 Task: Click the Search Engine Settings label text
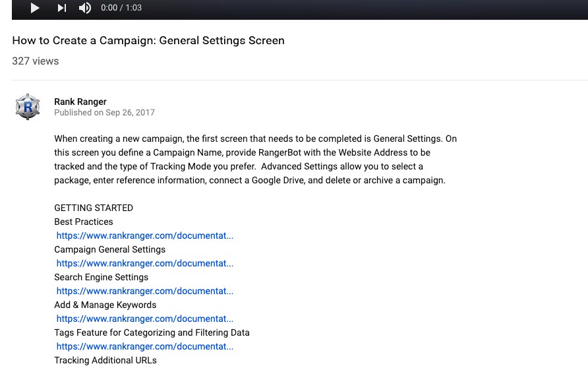coord(101,277)
